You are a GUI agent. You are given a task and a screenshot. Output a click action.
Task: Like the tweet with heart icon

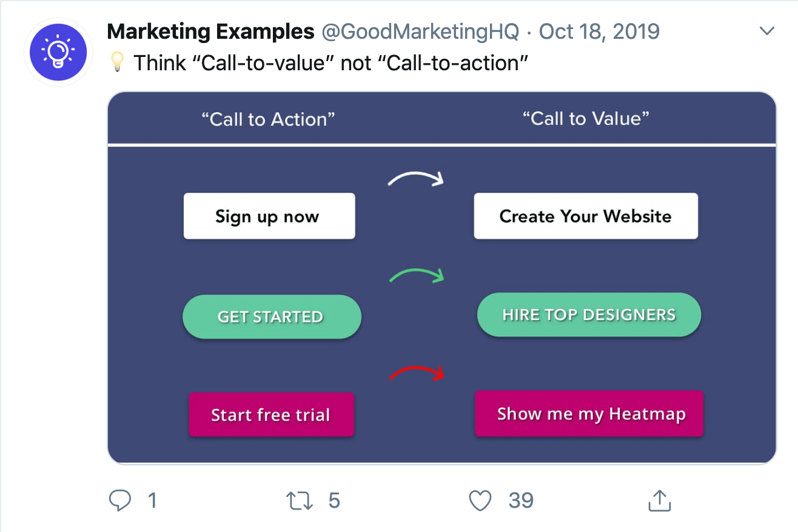pyautogui.click(x=480, y=500)
